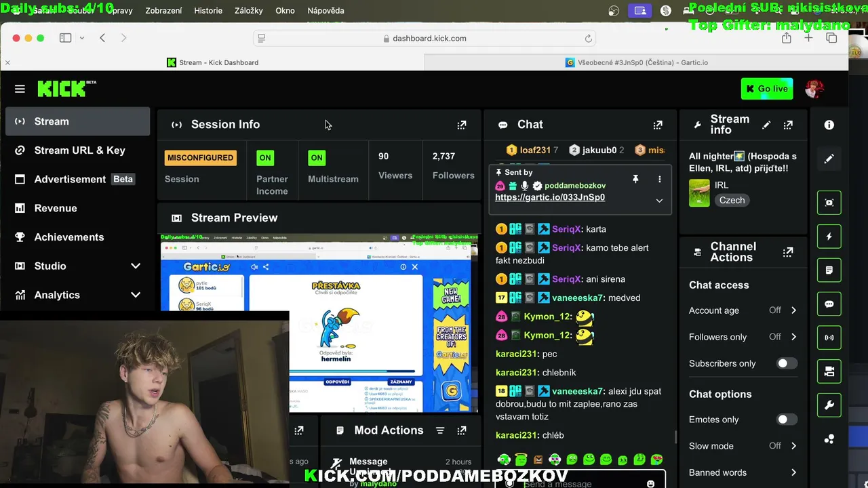This screenshot has width=868, height=488.
Task: Select Stream in the sidebar
Action: click(x=77, y=121)
